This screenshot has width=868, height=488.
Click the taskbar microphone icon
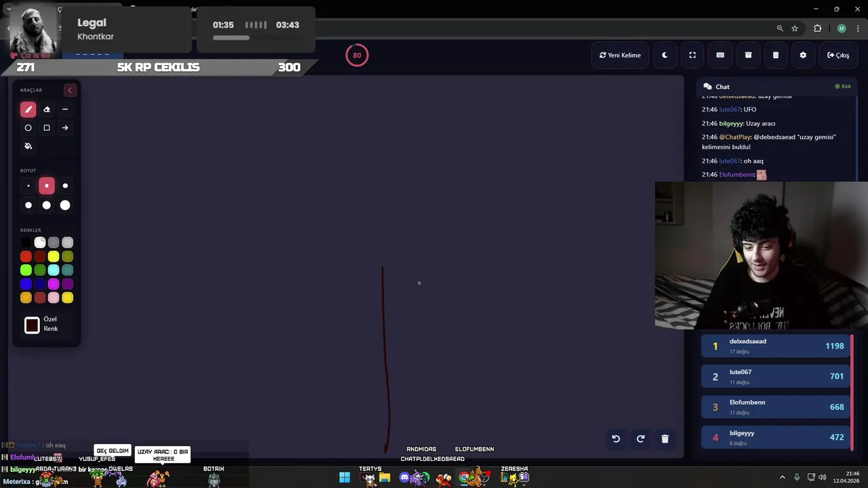click(x=797, y=477)
